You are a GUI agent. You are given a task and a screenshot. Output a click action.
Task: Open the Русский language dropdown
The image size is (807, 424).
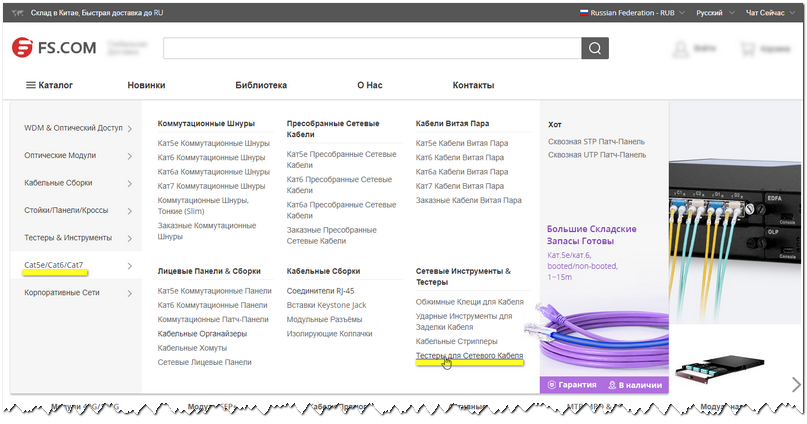click(715, 13)
